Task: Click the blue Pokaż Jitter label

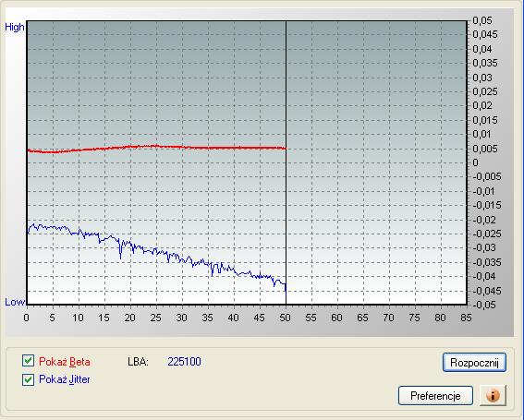Action: tap(64, 379)
